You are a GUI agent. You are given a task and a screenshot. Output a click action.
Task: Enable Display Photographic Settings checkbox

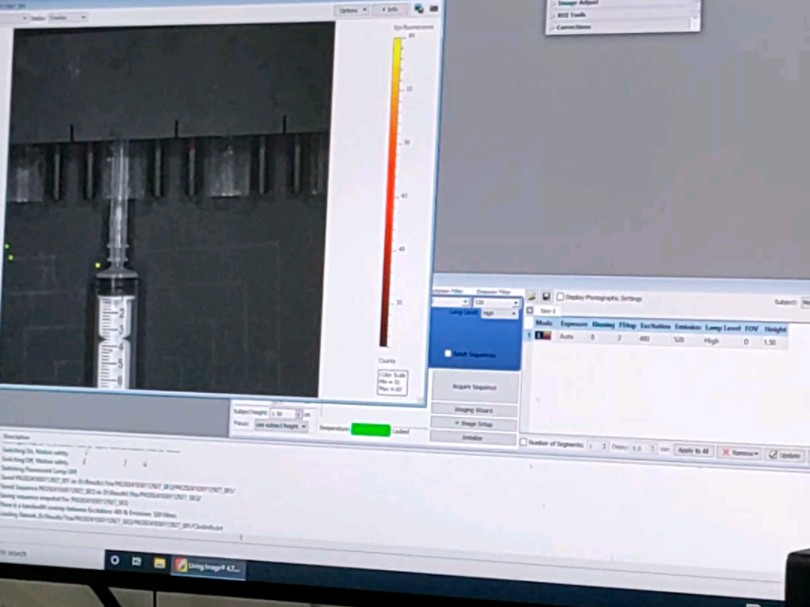tap(560, 297)
